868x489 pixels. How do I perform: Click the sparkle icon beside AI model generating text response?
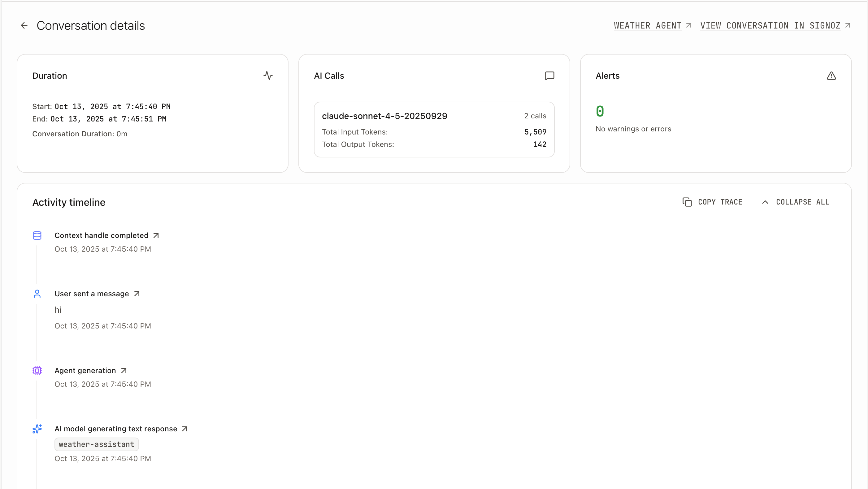[x=37, y=429]
